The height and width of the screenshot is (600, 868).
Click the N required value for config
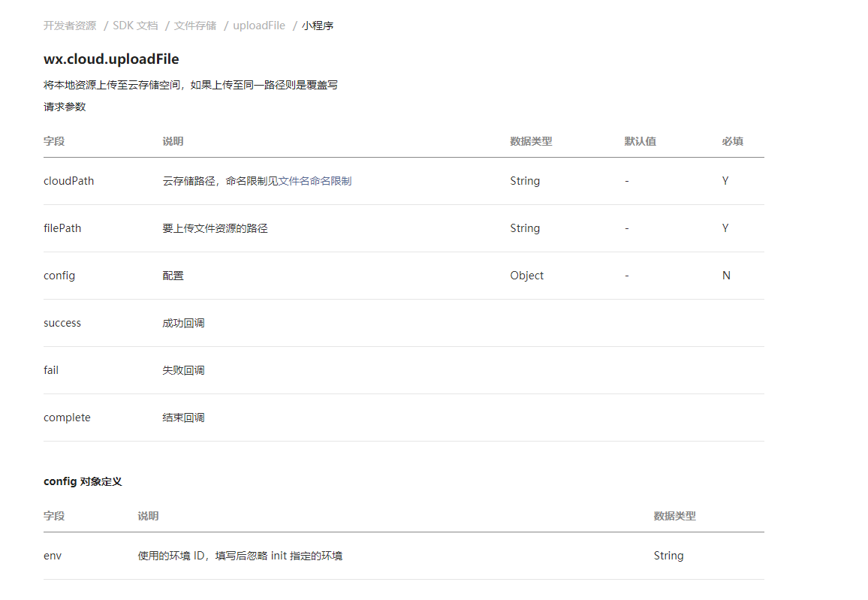tap(726, 276)
